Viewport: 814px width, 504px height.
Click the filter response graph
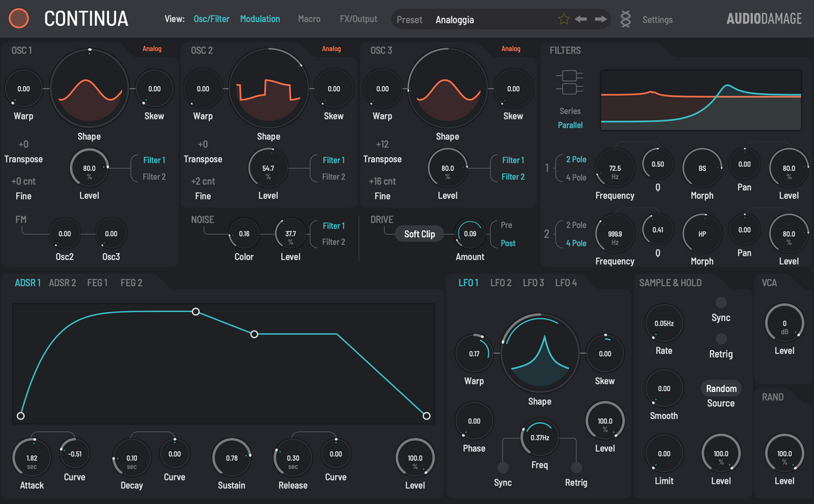700,99
